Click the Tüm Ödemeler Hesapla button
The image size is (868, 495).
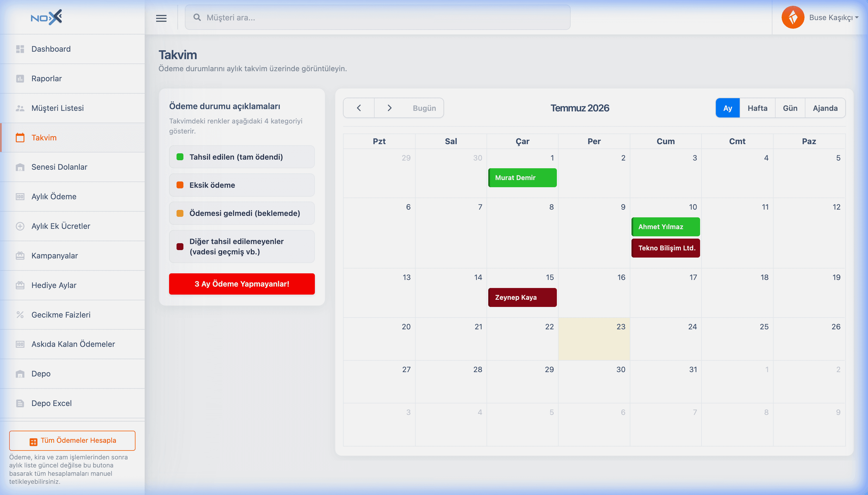click(72, 441)
